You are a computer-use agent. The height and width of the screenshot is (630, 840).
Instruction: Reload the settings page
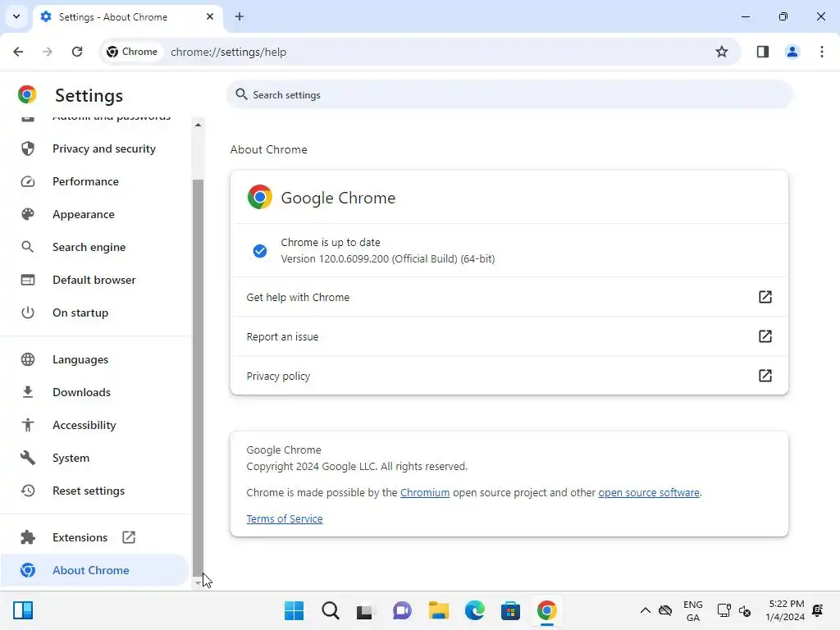click(77, 52)
